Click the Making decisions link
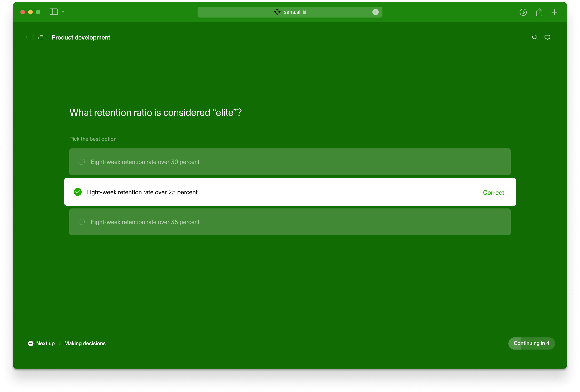The image size is (580, 392). [x=85, y=344]
